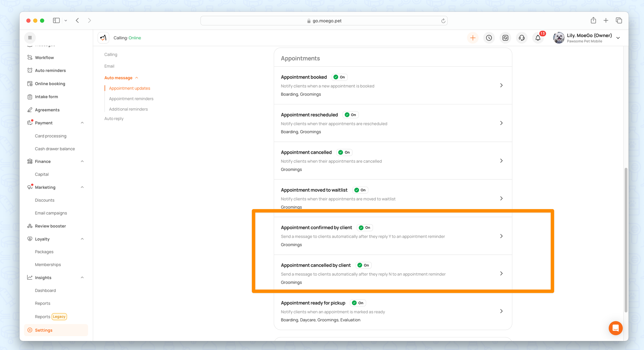The height and width of the screenshot is (350, 644).
Task: Open the headset support icon
Action: click(522, 38)
